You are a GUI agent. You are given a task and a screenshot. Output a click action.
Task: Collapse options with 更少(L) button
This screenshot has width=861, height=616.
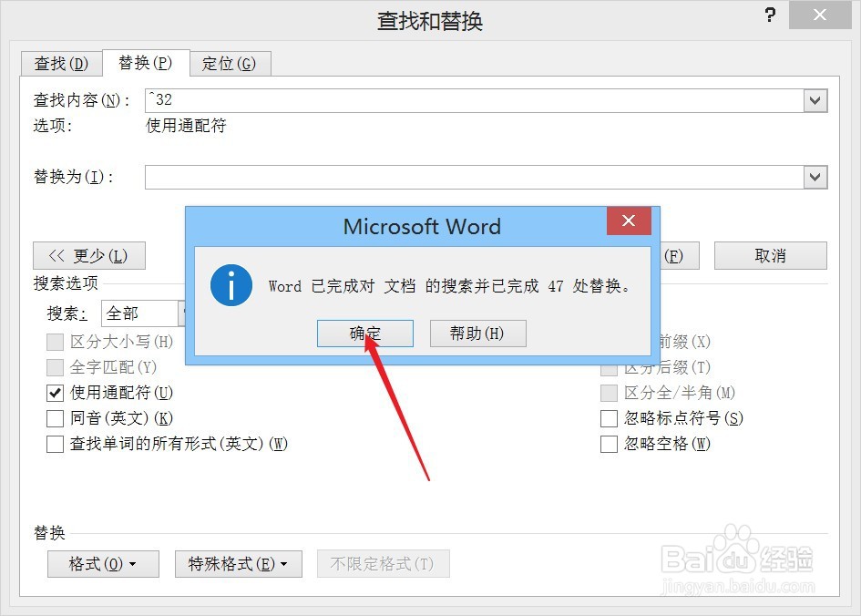[89, 256]
